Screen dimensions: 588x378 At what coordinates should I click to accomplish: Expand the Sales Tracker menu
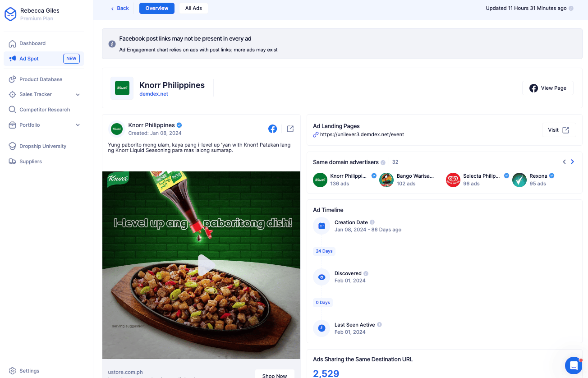pos(78,95)
